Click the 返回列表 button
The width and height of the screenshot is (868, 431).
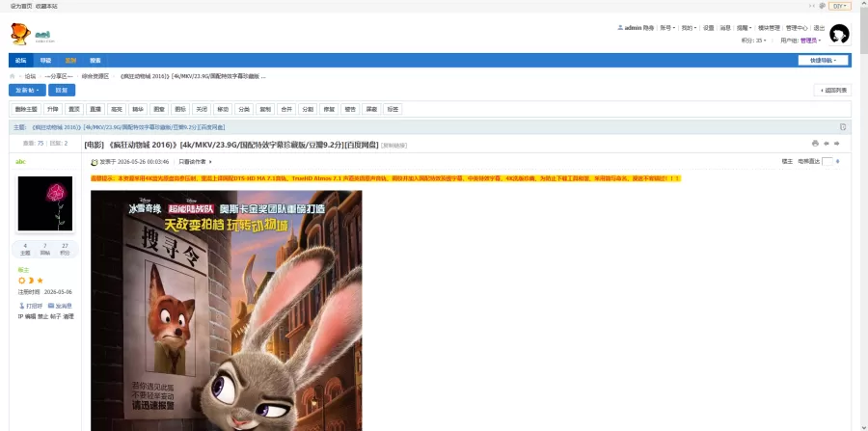tap(832, 91)
